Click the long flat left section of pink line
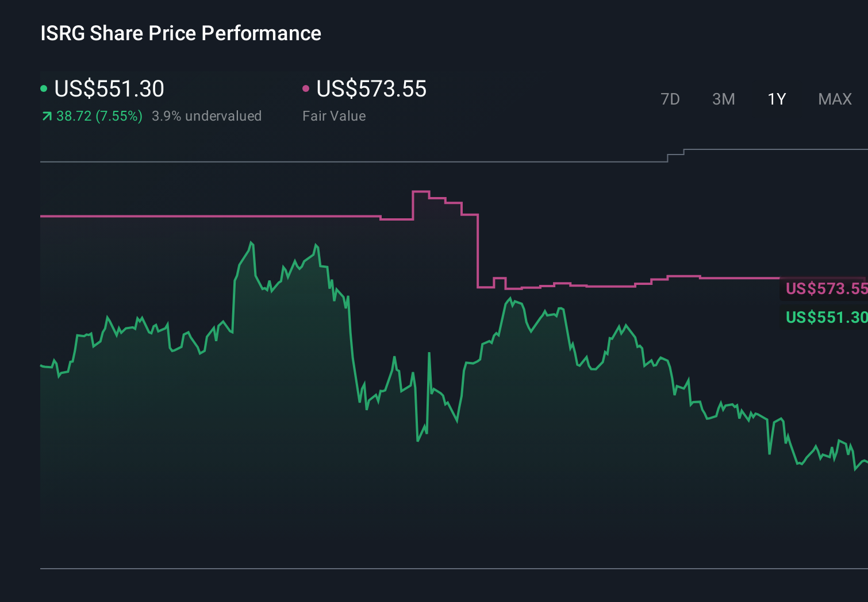 pos(207,216)
